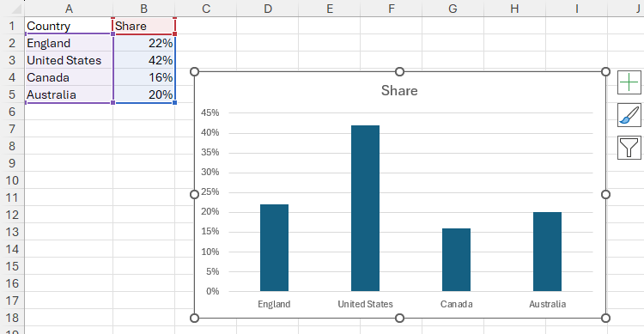644x334 pixels.
Task: Click the "Australia" cell in column A
Action: (69, 94)
